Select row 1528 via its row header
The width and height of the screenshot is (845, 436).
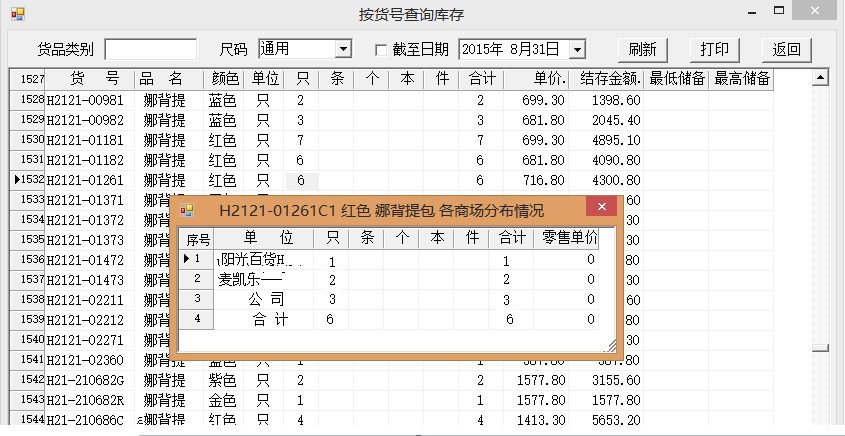click(x=27, y=100)
